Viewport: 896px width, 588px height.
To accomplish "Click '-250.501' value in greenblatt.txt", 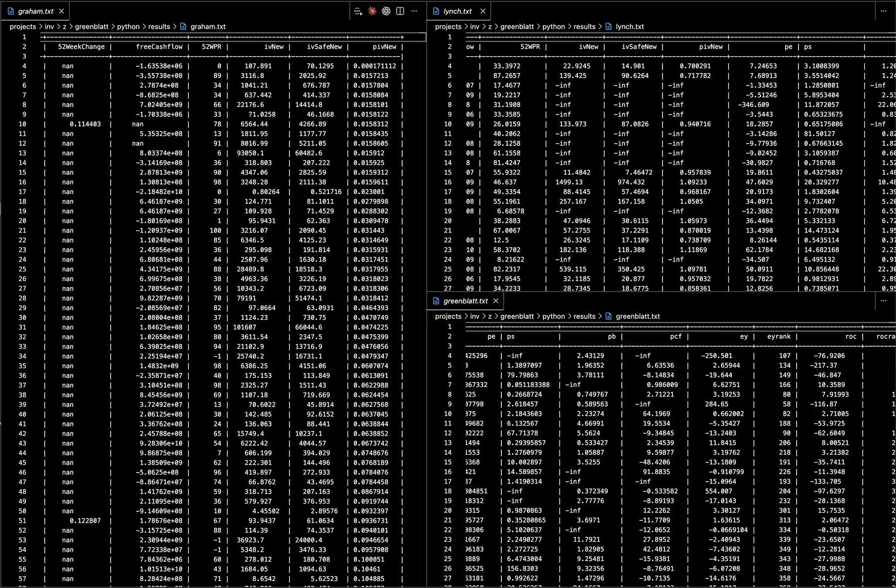I will (717, 356).
